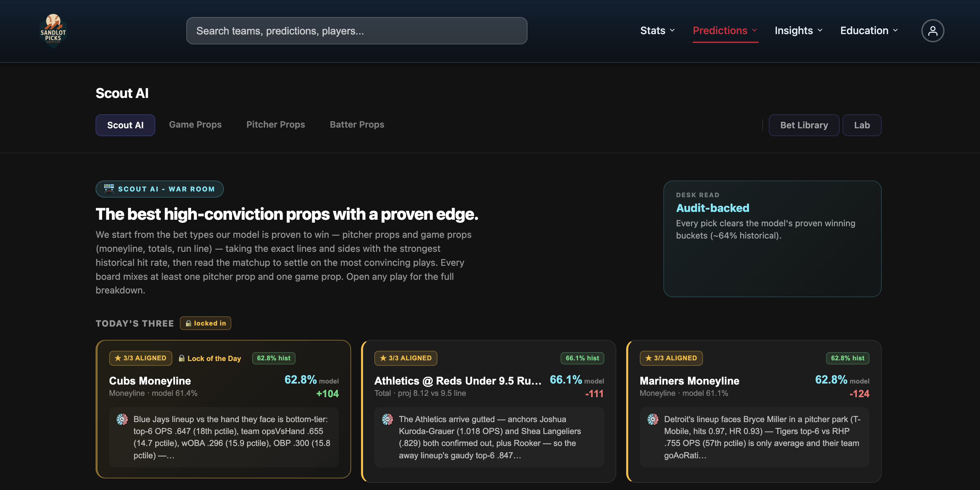Image resolution: width=980 pixels, height=490 pixels.
Task: Click the star icon on Cubs Moneyline card
Action: [x=118, y=358]
